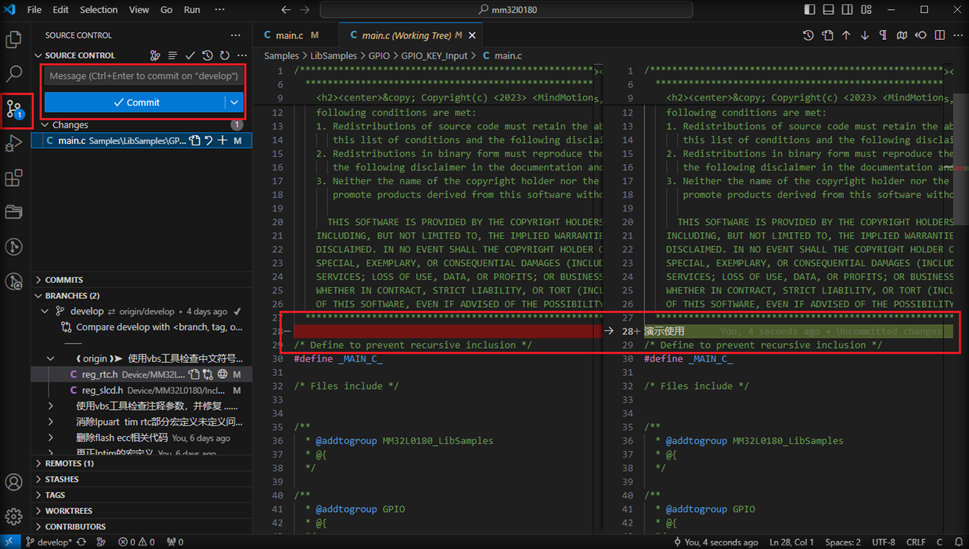Viewport: 969px width, 549px height.
Task: Open the Commit button dropdown arrow
Action: 234,102
